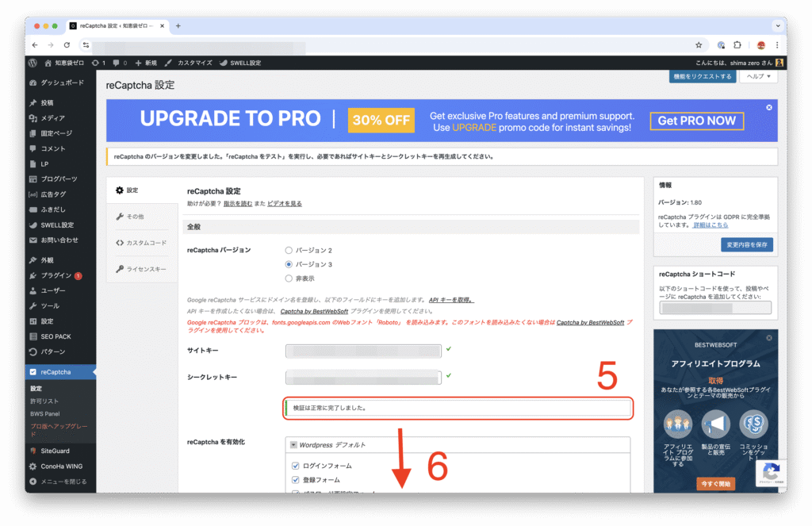Click the WordPress logo in admin bar

coord(33,63)
